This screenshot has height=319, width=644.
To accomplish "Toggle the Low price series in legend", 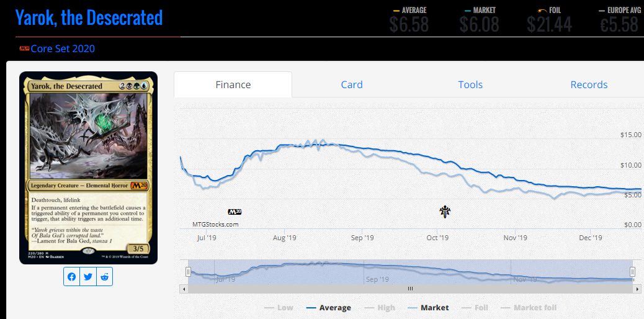I will click(x=279, y=307).
